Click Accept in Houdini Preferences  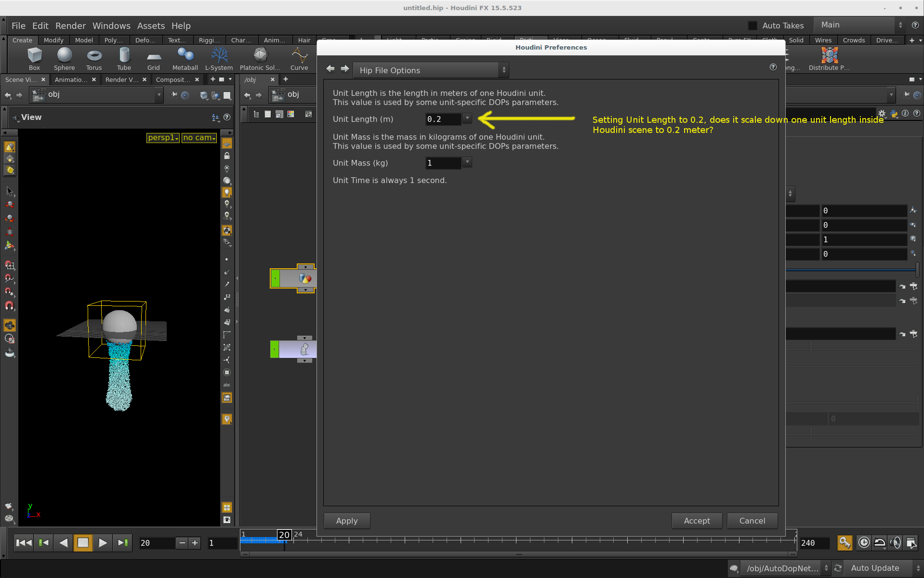[x=697, y=521]
